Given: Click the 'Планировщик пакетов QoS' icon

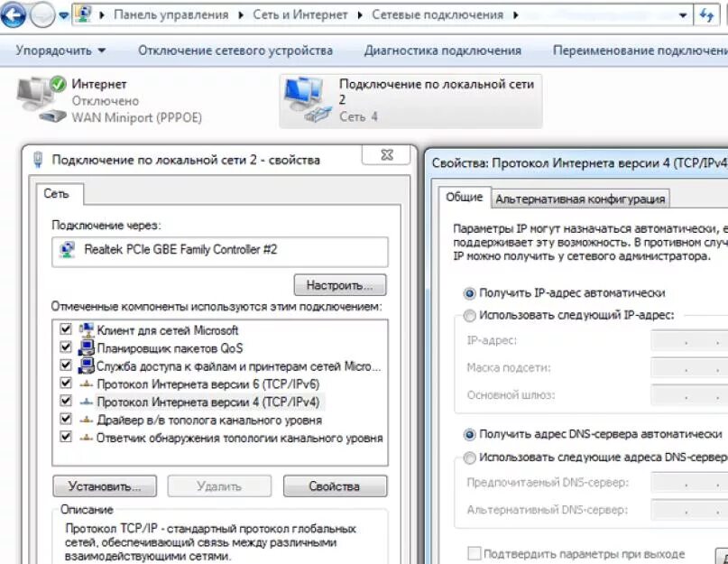Looking at the screenshot, I should pyautogui.click(x=87, y=348).
